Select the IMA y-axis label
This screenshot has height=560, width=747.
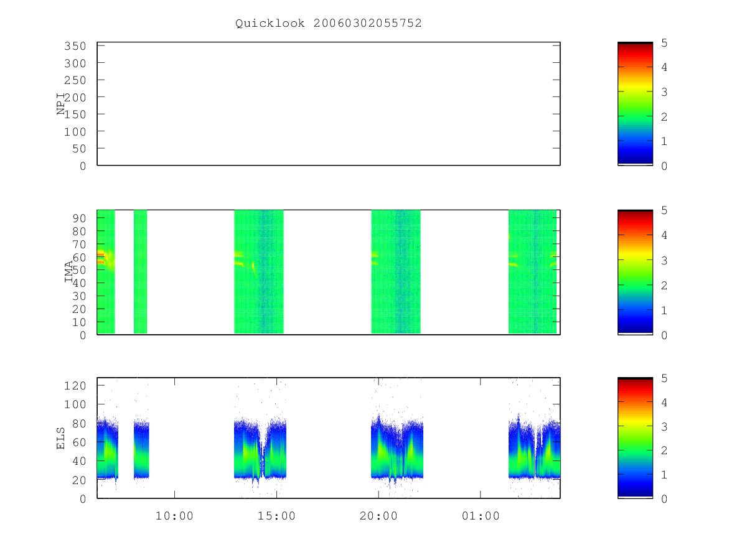pos(68,272)
